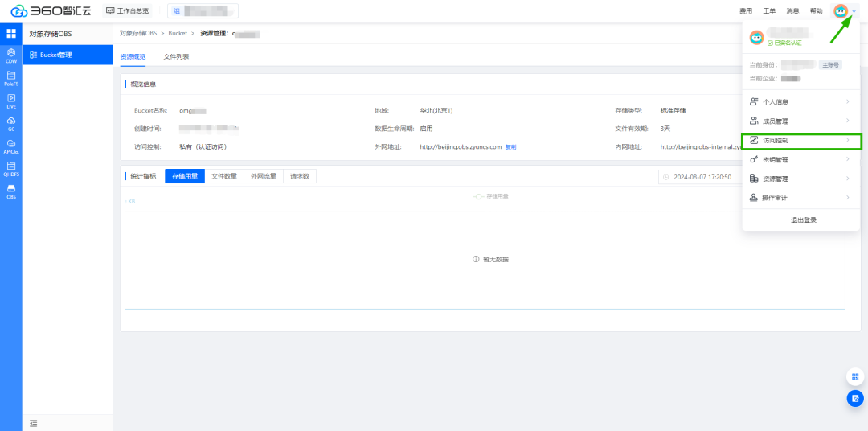Select the 外网流量 statistics tab
The height and width of the screenshot is (431, 868).
pyautogui.click(x=264, y=176)
